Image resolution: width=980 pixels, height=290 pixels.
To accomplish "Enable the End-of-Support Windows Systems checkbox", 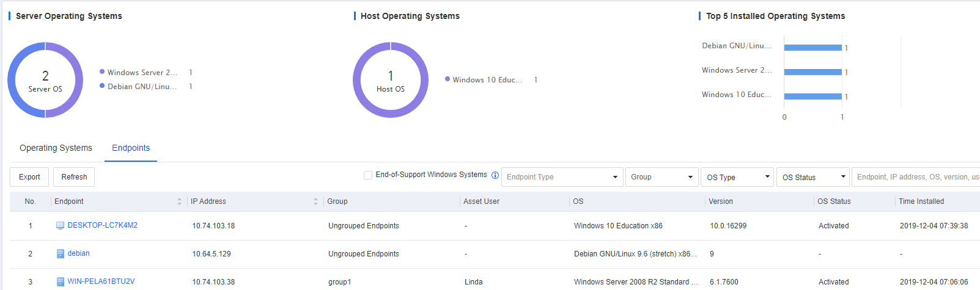I will pos(368,175).
